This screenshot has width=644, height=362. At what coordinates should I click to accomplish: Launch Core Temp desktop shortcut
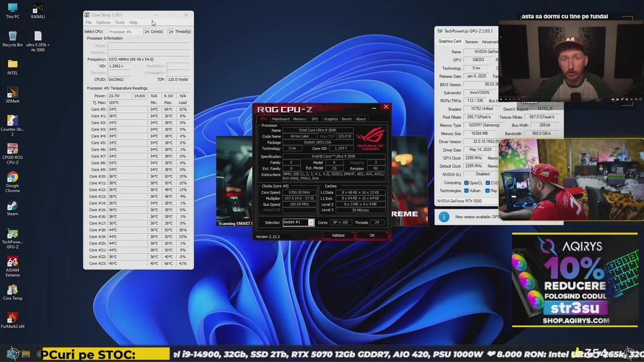pos(13,292)
